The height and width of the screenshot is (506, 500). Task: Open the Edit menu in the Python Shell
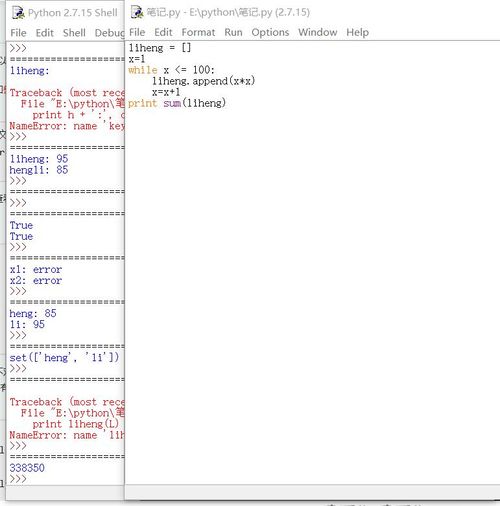point(45,33)
